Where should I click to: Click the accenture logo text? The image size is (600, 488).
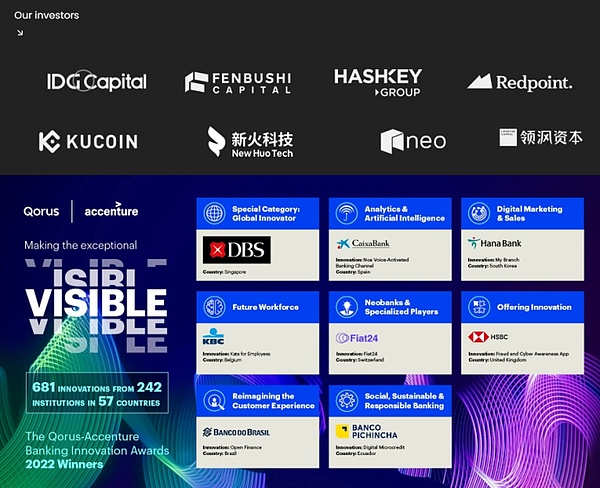coord(111,211)
